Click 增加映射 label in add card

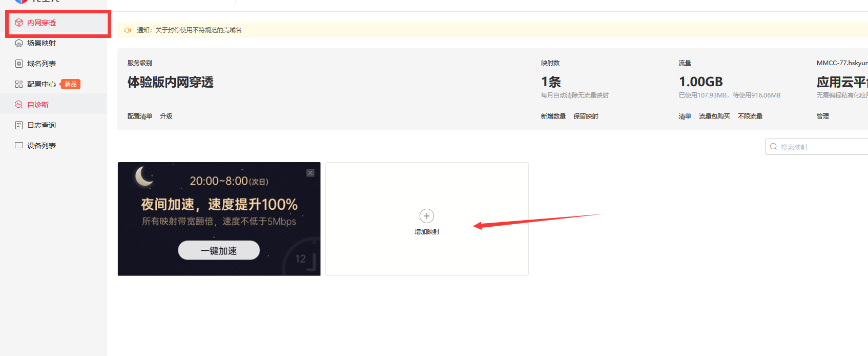click(427, 232)
